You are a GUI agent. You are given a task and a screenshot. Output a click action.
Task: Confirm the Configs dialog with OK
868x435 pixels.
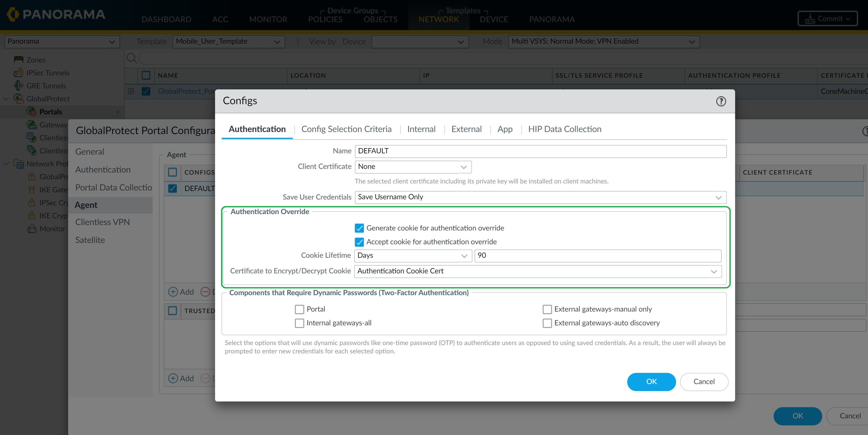[651, 382]
